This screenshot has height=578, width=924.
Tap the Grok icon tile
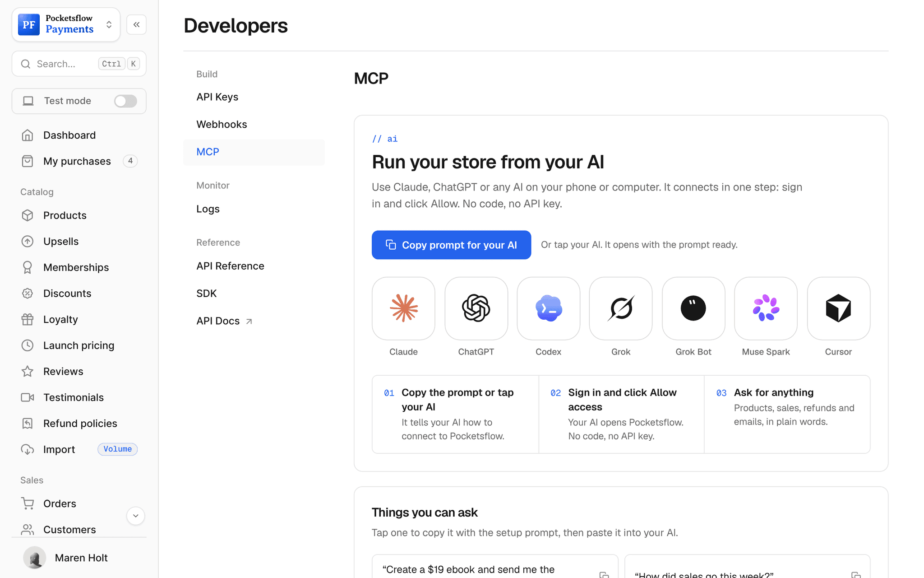click(x=621, y=308)
